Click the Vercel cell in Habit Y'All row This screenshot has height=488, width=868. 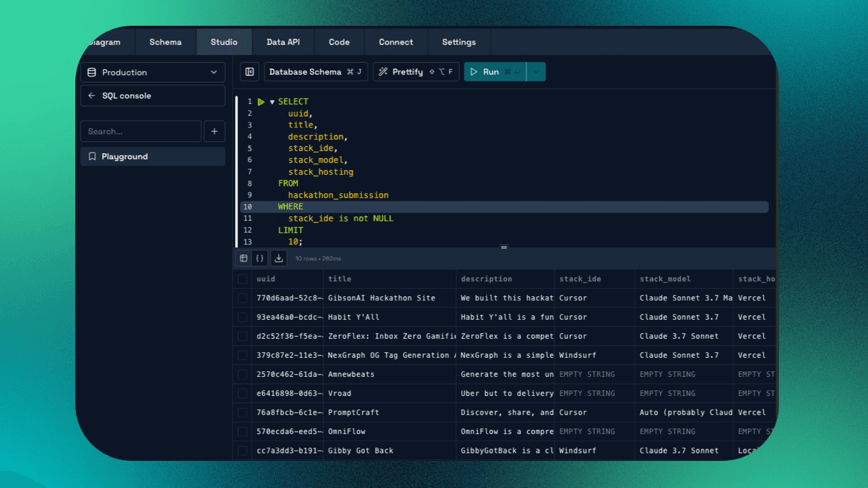(755, 317)
